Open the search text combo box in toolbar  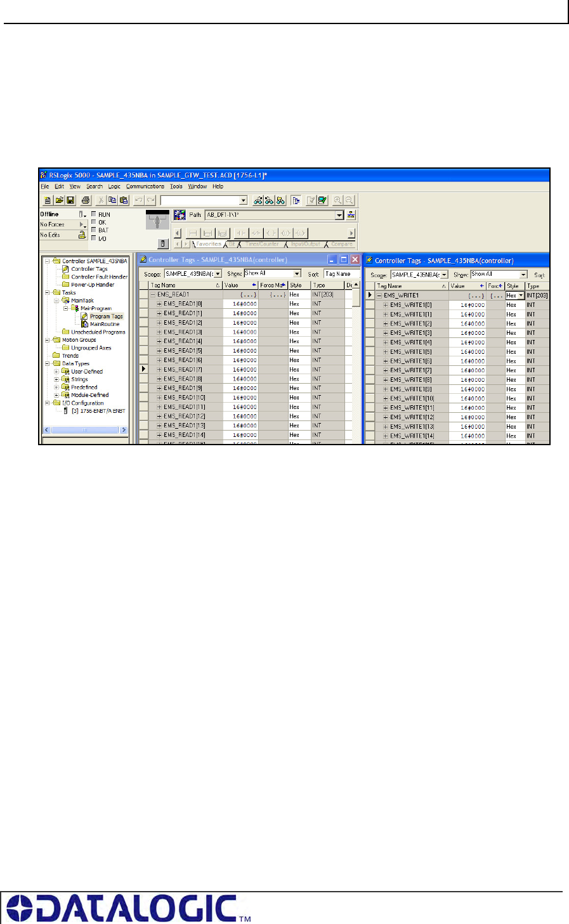[244, 200]
